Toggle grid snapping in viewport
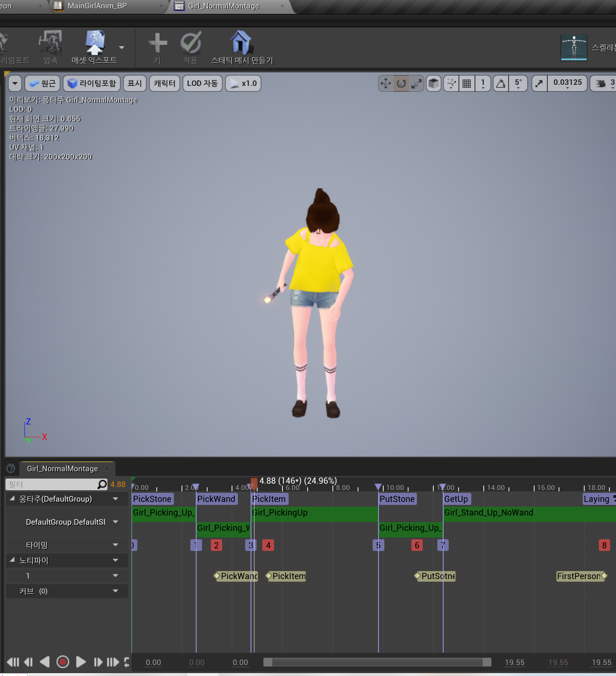This screenshot has width=616, height=676. (x=467, y=83)
